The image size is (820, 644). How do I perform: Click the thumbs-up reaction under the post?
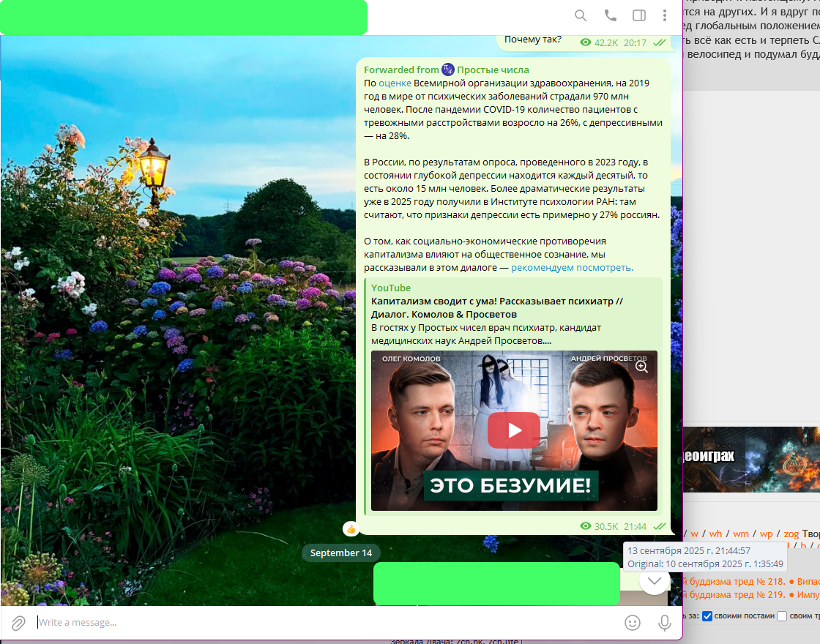(x=351, y=529)
